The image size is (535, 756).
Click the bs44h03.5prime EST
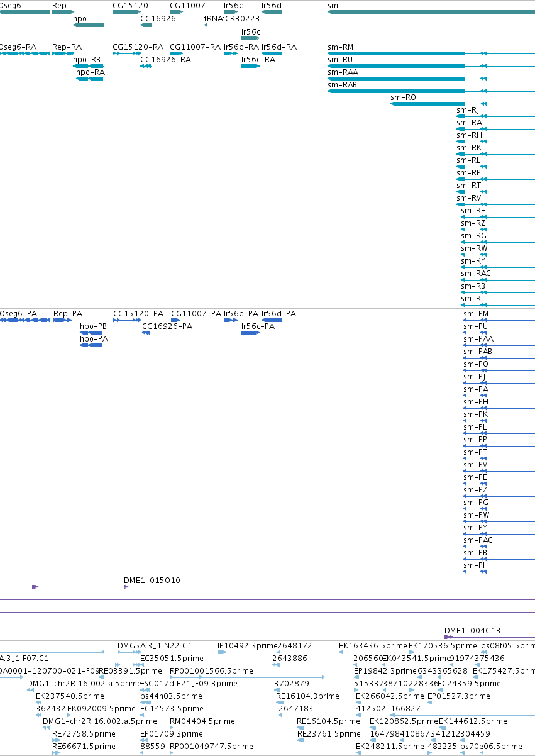[146, 703]
